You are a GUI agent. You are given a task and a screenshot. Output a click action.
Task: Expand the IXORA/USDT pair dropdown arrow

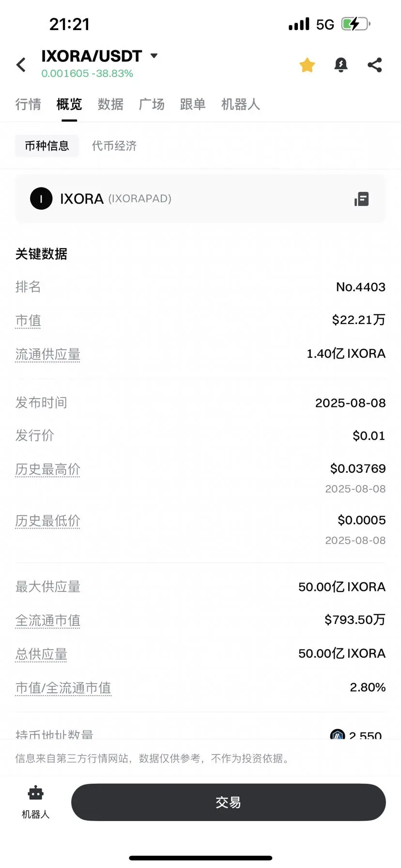pyautogui.click(x=154, y=56)
